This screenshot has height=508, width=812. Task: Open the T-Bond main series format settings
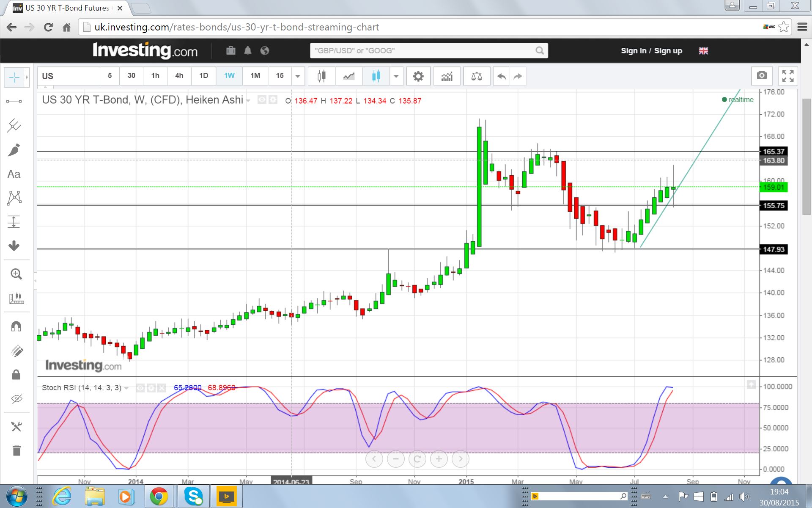tap(273, 100)
